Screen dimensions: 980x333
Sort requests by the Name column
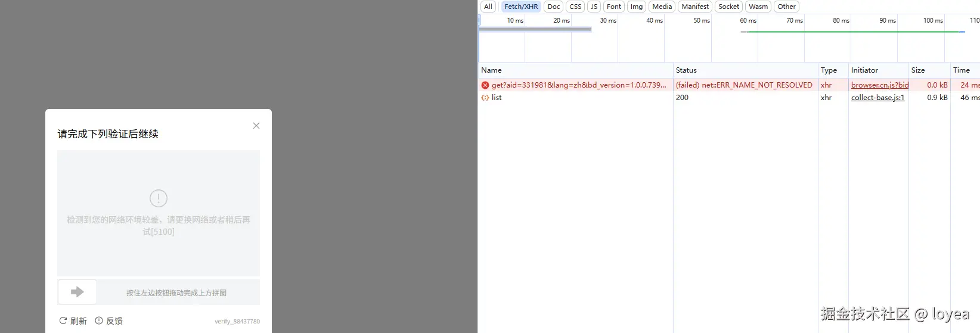[x=492, y=70]
